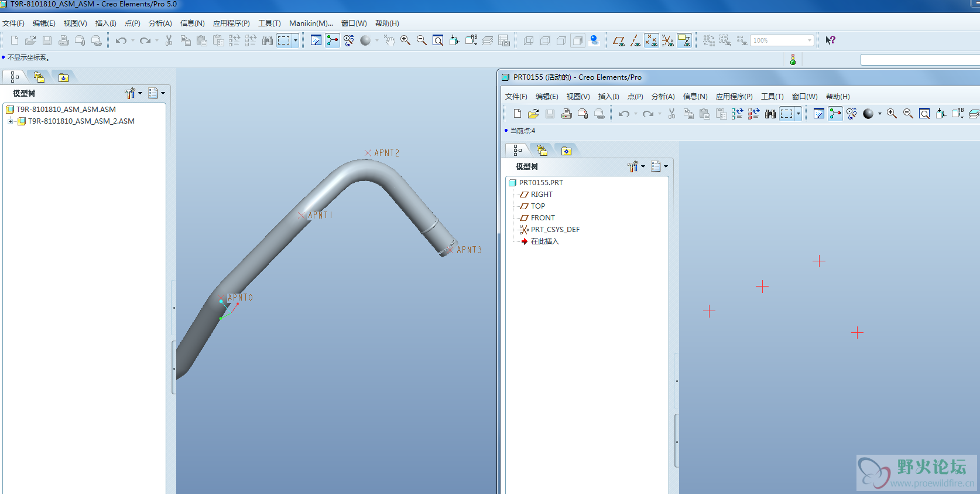The height and width of the screenshot is (494, 980).
Task: Switch to favorites tab in PRT0155 navigator
Action: click(566, 151)
